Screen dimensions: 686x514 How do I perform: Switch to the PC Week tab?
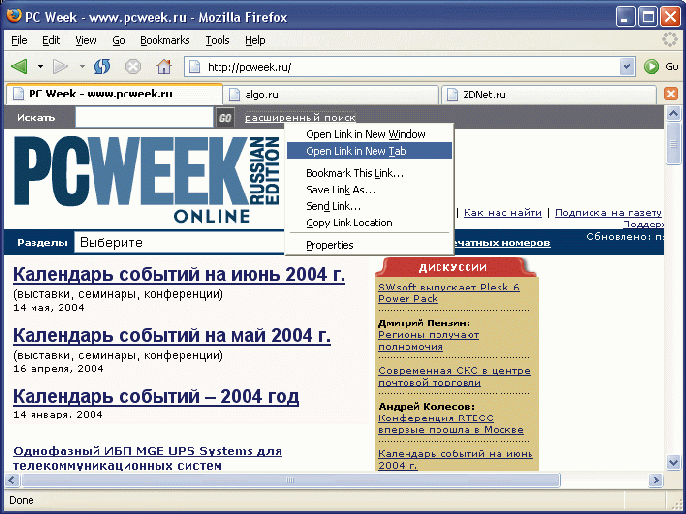point(114,94)
